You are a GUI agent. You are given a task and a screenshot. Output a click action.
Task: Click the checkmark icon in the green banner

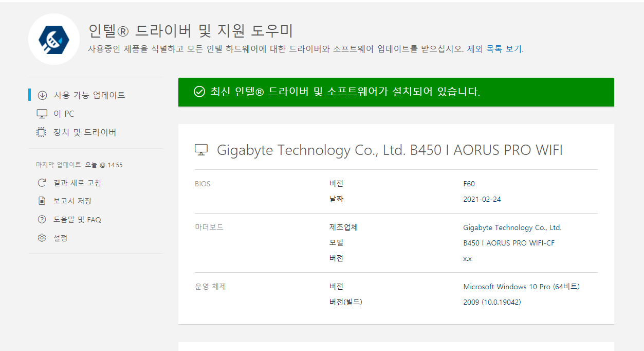(x=199, y=92)
